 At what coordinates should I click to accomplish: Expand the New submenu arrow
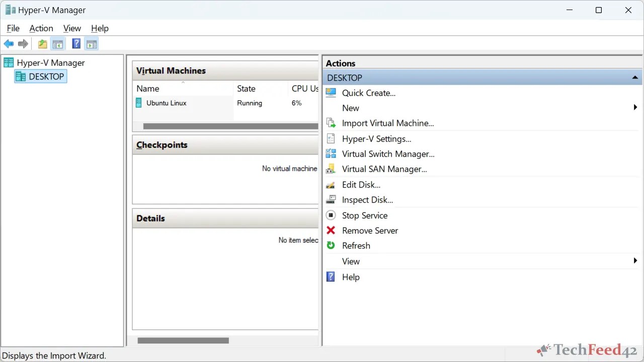coord(635,108)
